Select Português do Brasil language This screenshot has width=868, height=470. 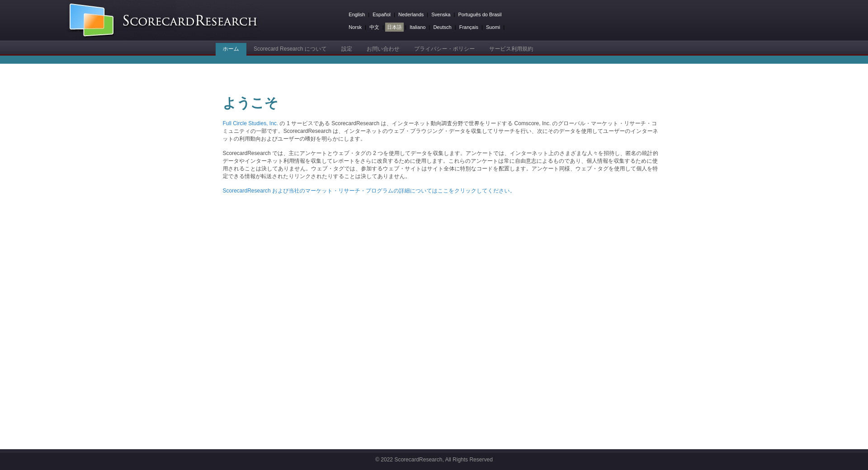coord(479,14)
